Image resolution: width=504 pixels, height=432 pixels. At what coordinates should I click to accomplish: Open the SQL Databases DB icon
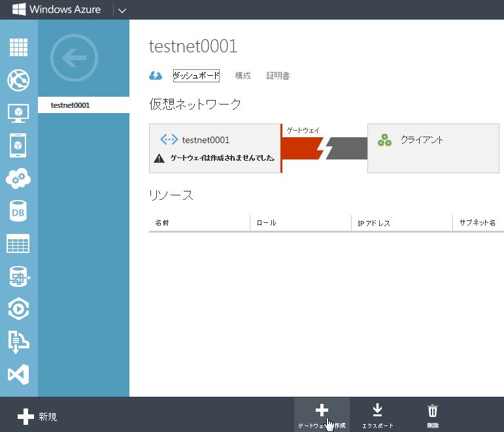(18, 211)
